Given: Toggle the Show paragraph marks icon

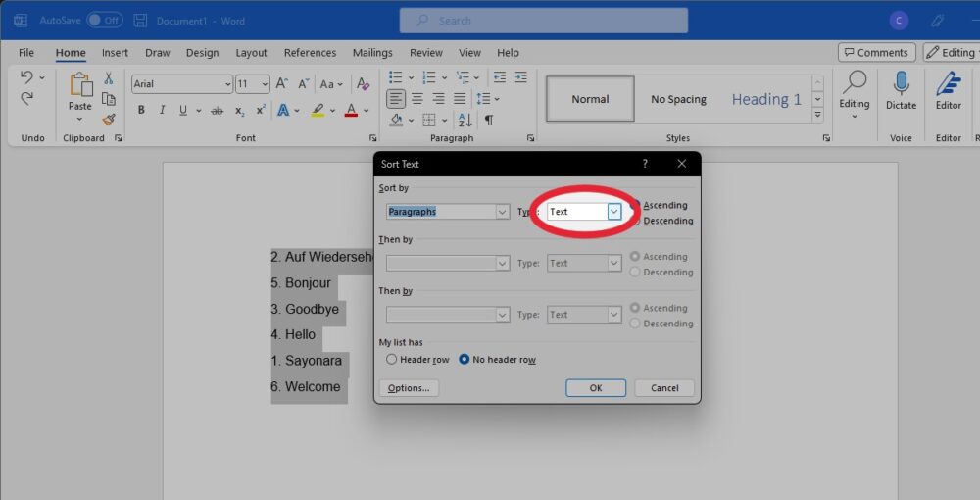Looking at the screenshot, I should (488, 120).
